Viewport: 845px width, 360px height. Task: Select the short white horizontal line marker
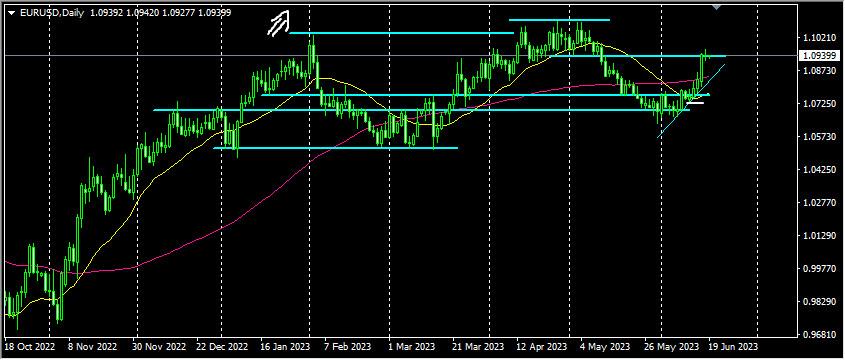point(695,102)
